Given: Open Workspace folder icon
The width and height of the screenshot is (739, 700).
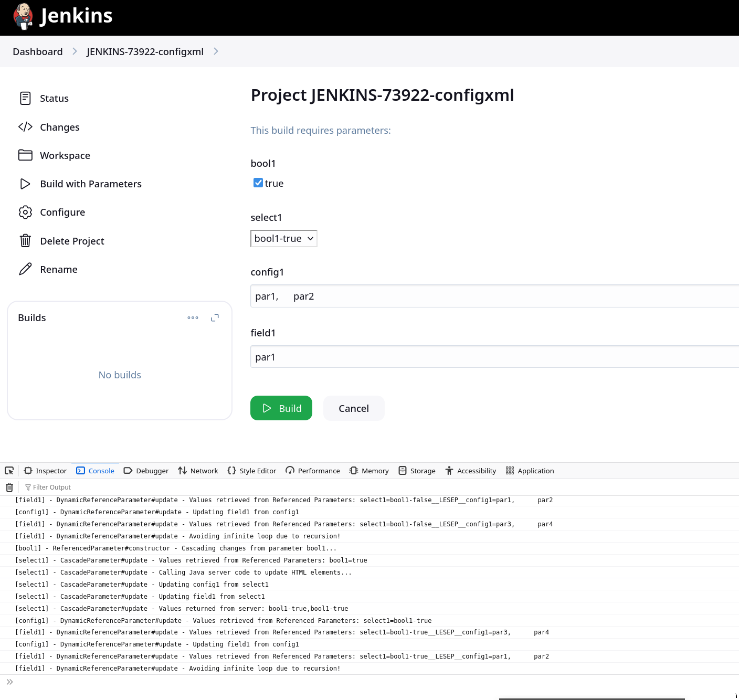Looking at the screenshot, I should (25, 155).
